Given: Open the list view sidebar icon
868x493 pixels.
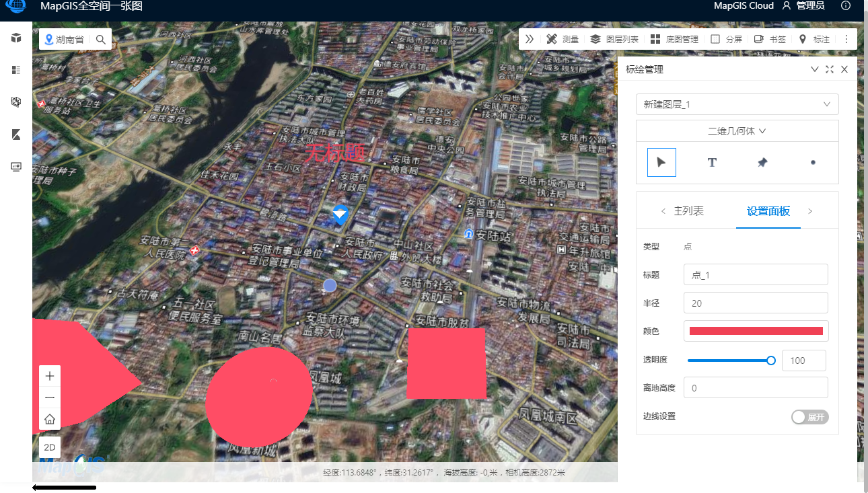Looking at the screenshot, I should coord(16,70).
